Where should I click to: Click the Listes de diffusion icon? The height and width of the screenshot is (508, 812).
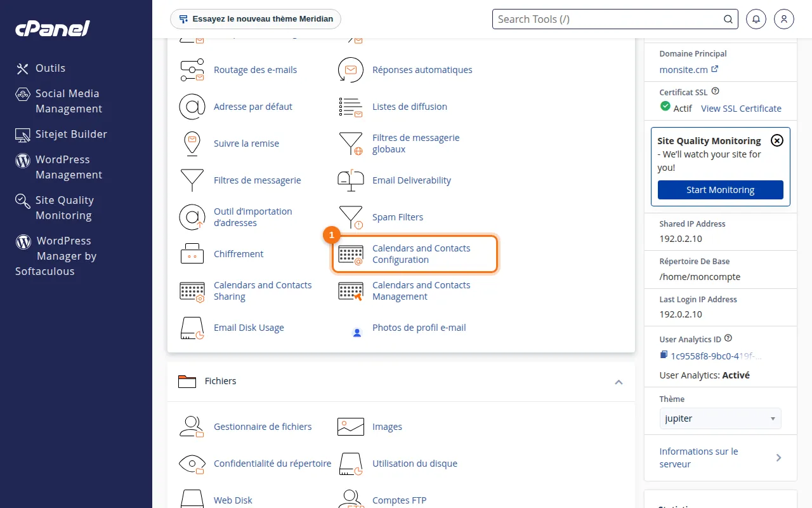[351, 107]
